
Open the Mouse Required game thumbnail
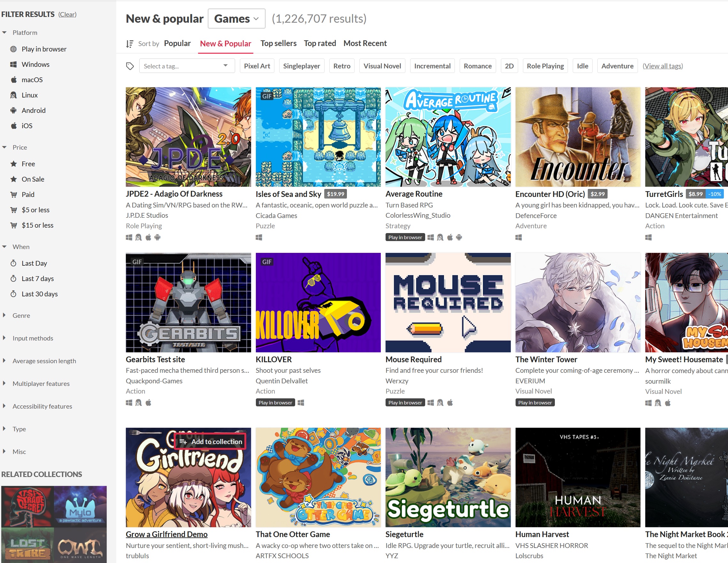[x=448, y=302]
